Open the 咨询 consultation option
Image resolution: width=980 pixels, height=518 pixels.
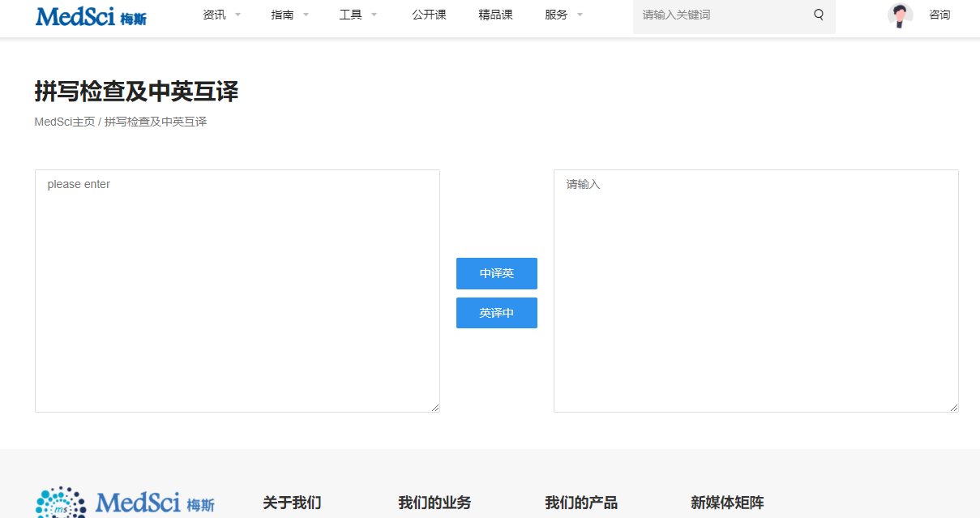click(x=939, y=15)
